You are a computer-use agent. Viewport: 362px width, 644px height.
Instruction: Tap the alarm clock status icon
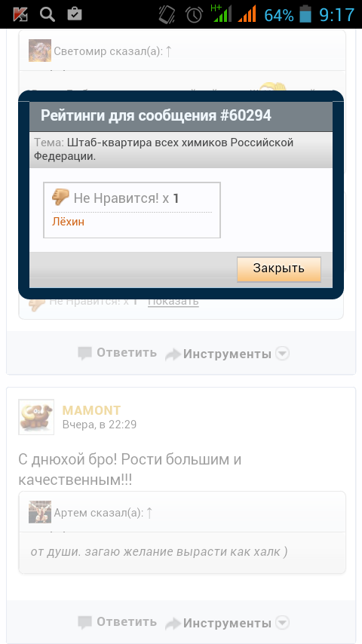click(194, 15)
